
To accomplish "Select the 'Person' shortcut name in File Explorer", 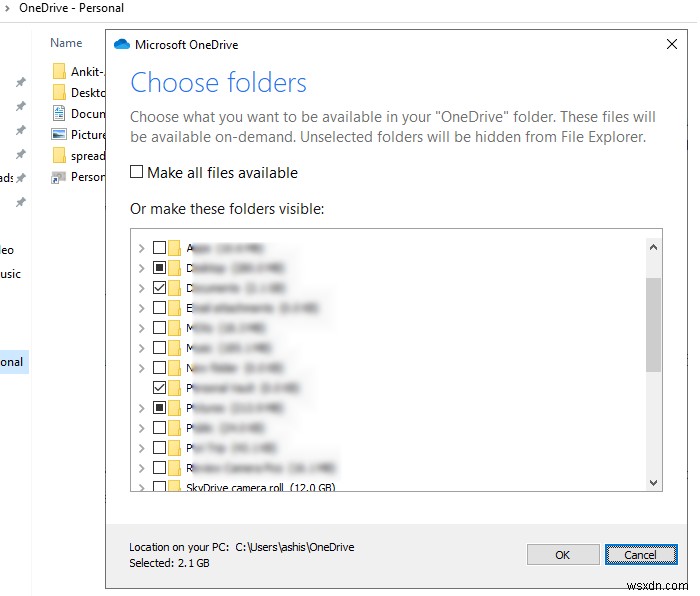I will pos(88,177).
